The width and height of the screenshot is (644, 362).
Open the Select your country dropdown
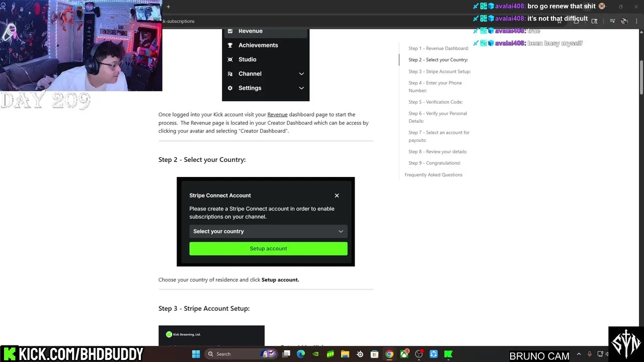(x=268, y=231)
